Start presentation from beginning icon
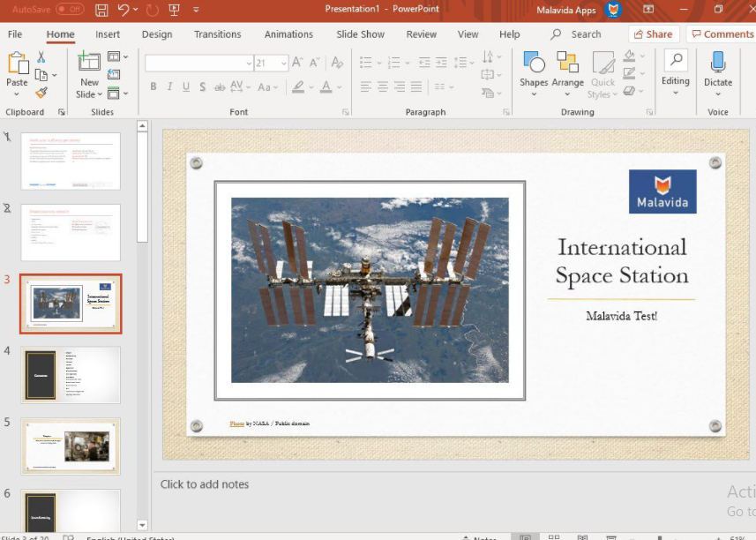The height and width of the screenshot is (540, 756). click(x=174, y=10)
